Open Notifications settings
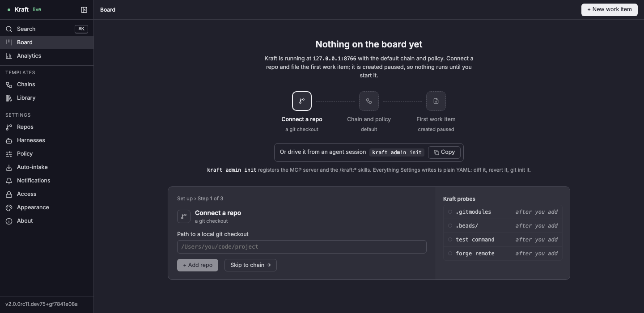Viewport: 644px width, 313px height. pyautogui.click(x=47, y=181)
